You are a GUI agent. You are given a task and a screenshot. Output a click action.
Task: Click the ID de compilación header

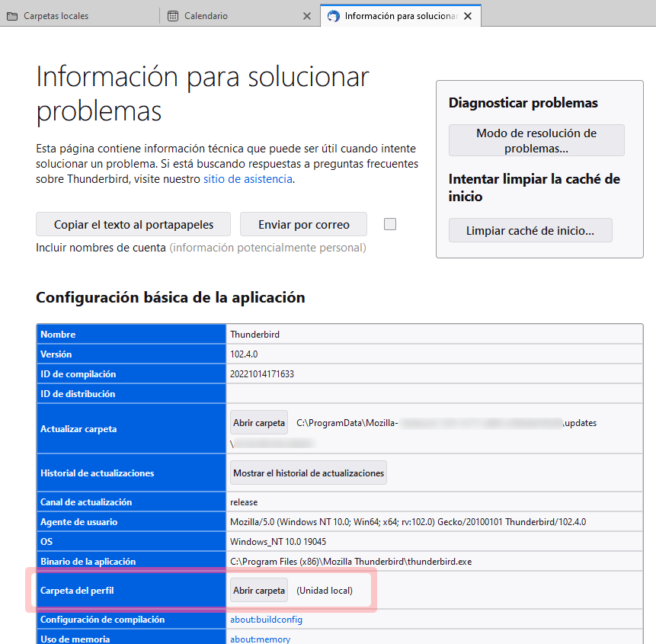tap(131, 373)
